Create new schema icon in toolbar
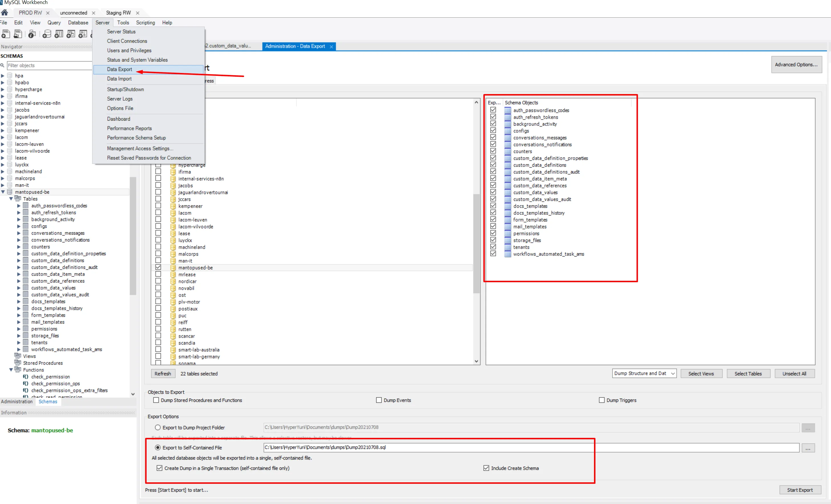Screen dimensions: 831x504 (x=47, y=34)
